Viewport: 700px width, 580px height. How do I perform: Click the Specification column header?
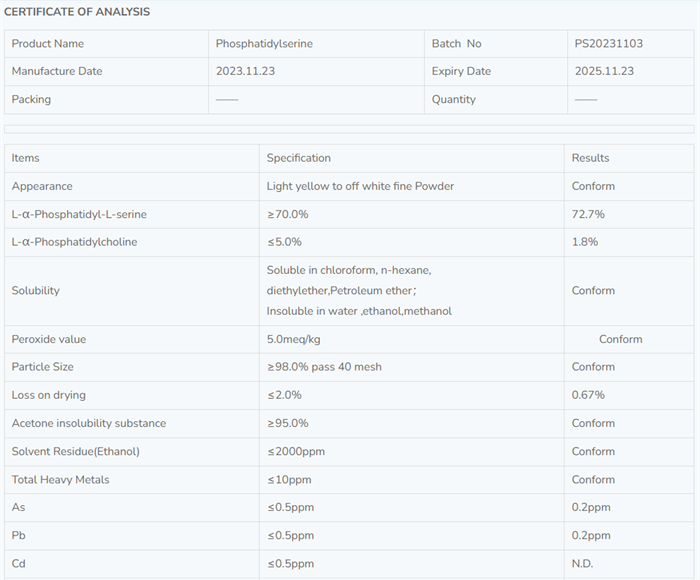click(298, 158)
